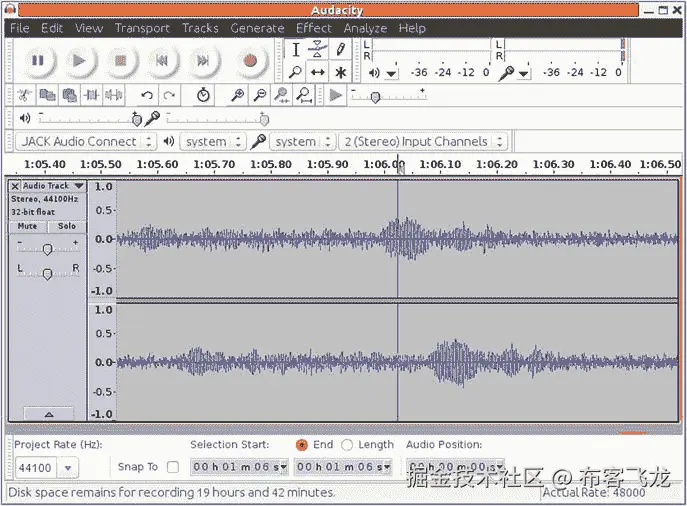687x506 pixels.
Task: Adjust the track gain slider
Action: click(x=47, y=249)
